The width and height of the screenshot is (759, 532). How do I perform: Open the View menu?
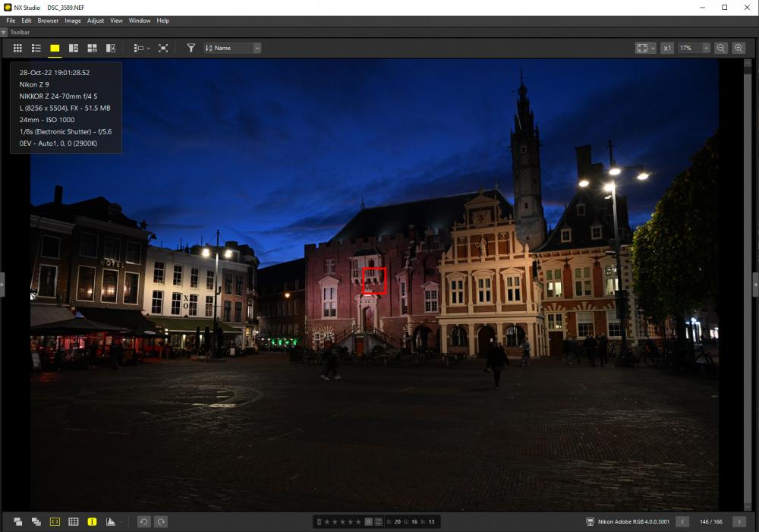pyautogui.click(x=116, y=20)
